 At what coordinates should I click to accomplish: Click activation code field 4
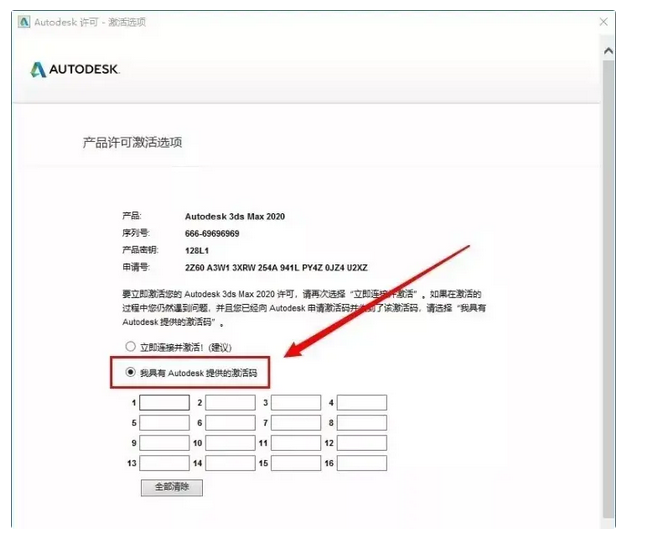click(x=362, y=402)
